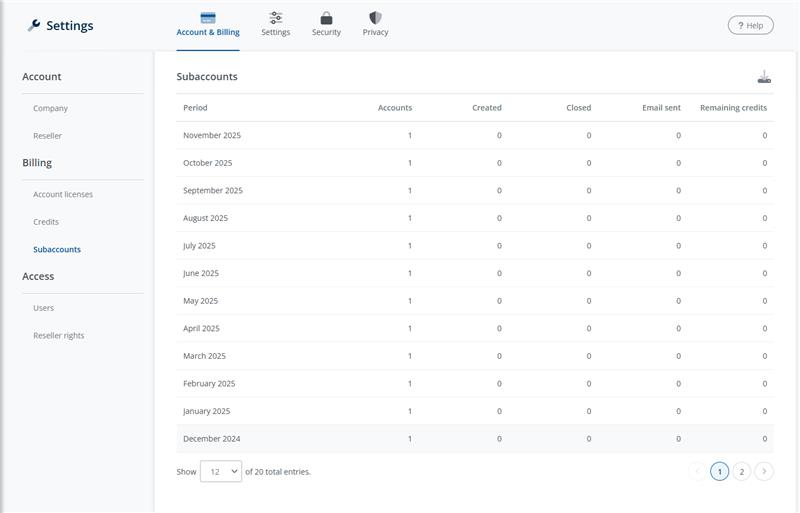Viewport: 800px width, 513px height.
Task: Open Users under Access
Action: pos(43,308)
